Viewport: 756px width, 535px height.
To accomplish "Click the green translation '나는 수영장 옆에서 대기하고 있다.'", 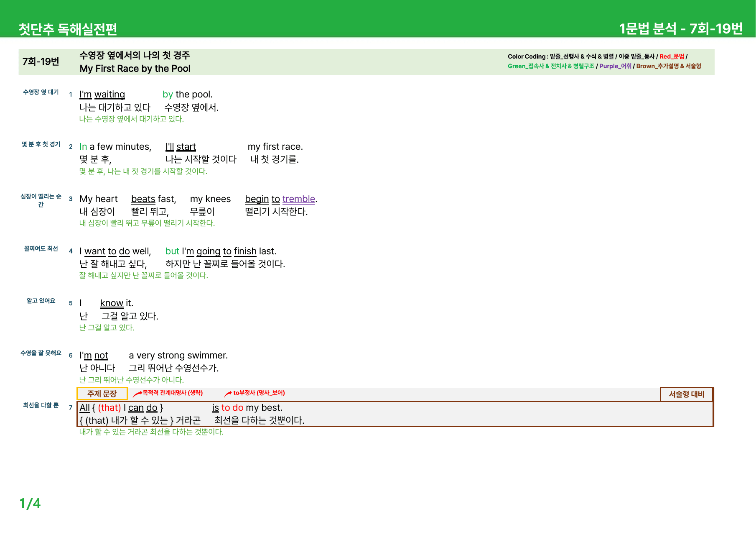I will pos(132,119).
